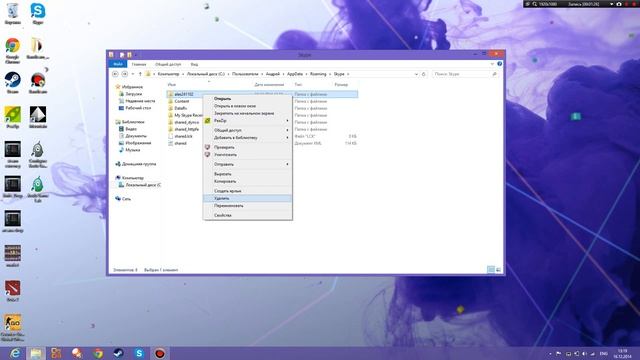Click AppData in the address path
Image resolution: width=640 pixels, height=360 pixels.
(295, 74)
